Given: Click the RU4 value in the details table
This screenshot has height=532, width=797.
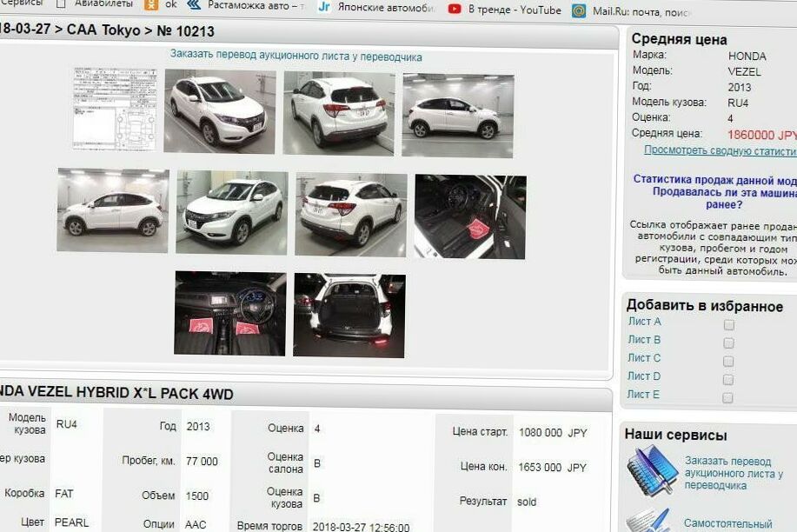Looking at the screenshot, I should tap(67, 424).
